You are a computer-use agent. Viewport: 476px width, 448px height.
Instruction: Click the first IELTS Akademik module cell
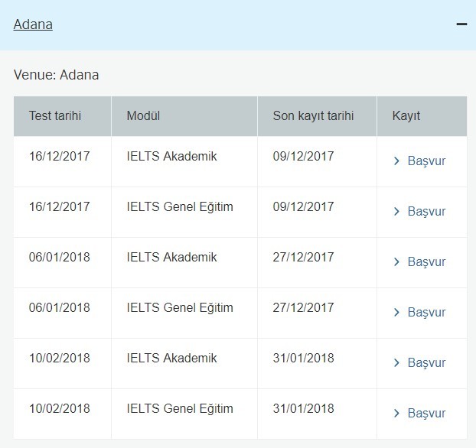pos(172,157)
